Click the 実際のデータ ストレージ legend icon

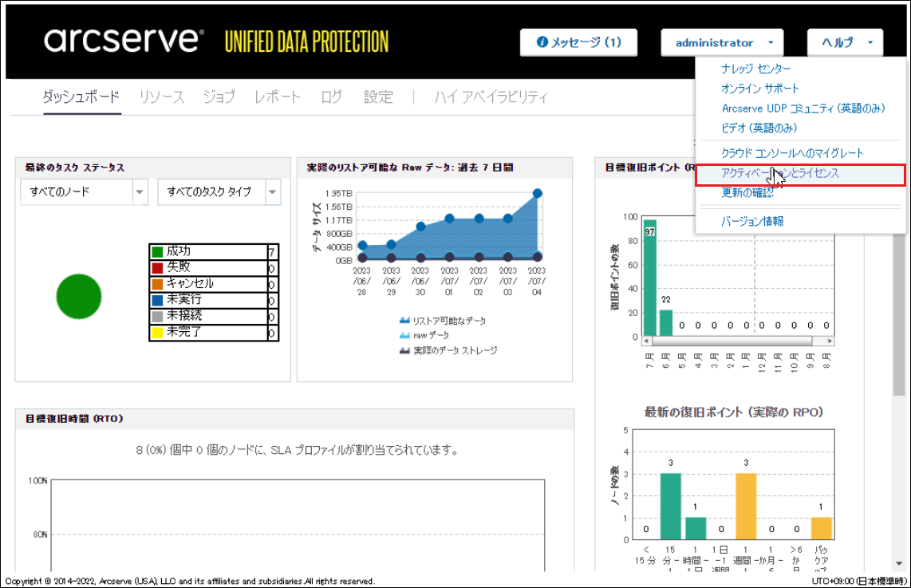[404, 350]
